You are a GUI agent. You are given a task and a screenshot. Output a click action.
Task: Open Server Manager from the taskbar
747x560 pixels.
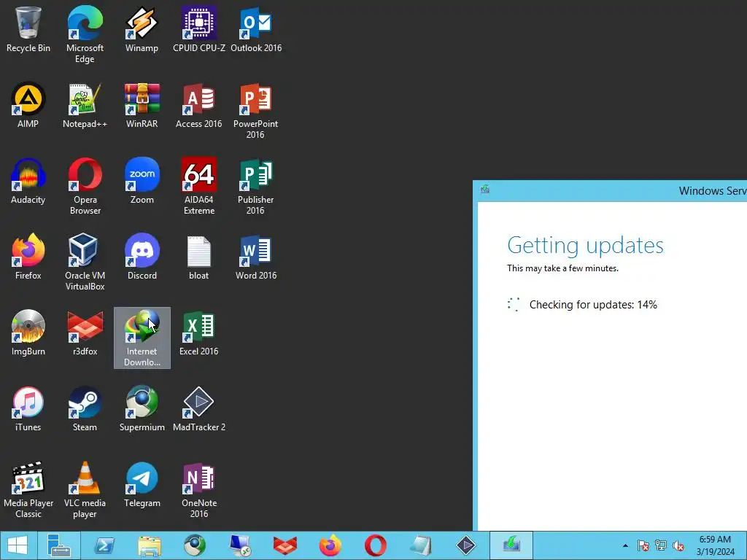[x=59, y=545]
